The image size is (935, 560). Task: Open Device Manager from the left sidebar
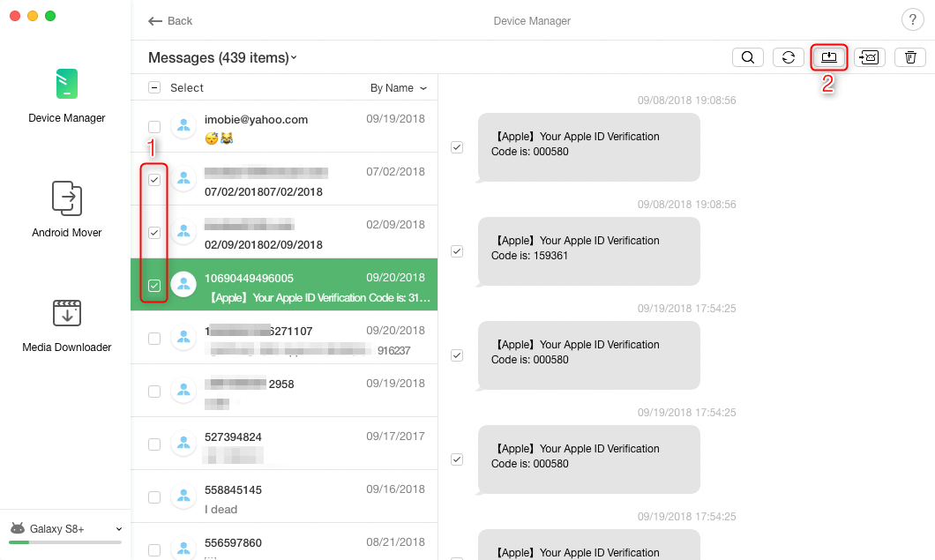tap(65, 94)
